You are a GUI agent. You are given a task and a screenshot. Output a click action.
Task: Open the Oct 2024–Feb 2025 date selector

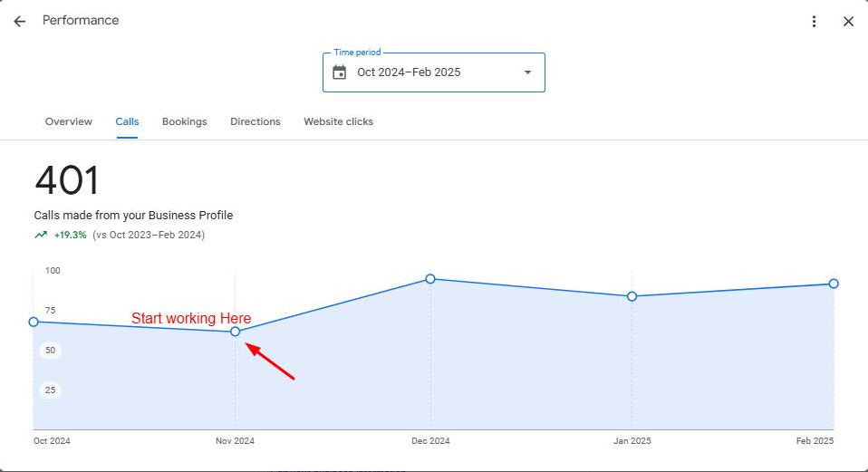pyautogui.click(x=434, y=72)
